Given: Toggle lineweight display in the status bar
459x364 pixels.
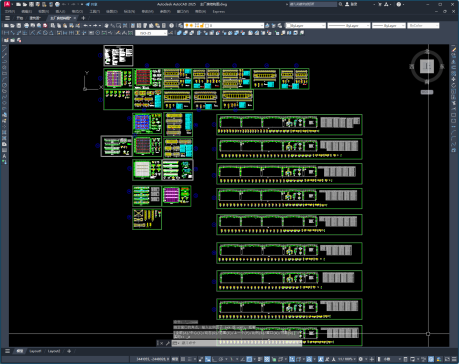Looking at the screenshot, I should (x=260, y=360).
